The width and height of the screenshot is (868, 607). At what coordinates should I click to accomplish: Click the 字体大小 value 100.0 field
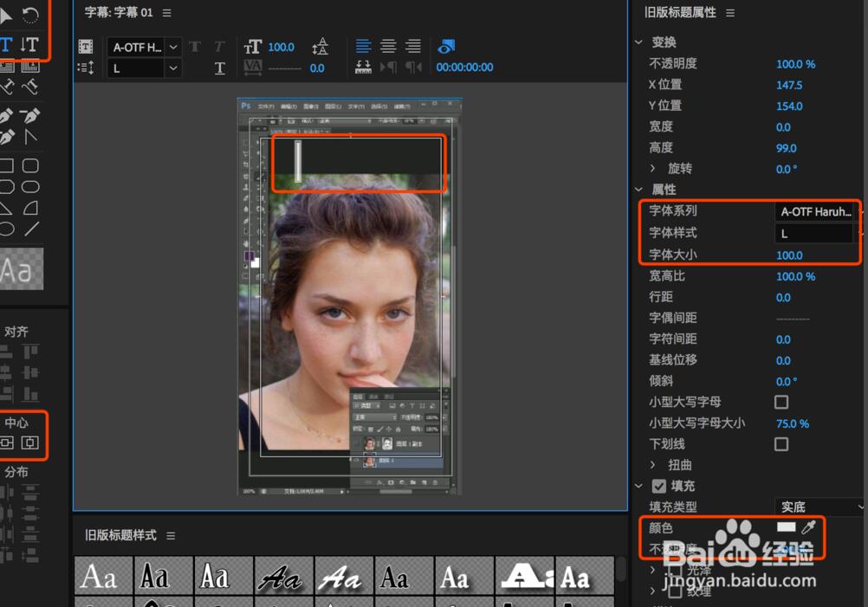[x=789, y=255]
